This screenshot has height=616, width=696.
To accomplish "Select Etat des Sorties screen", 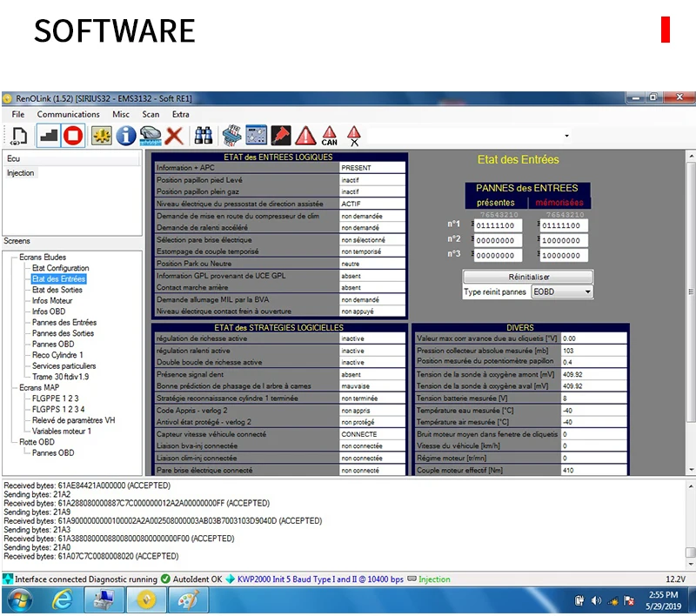I will [x=57, y=290].
